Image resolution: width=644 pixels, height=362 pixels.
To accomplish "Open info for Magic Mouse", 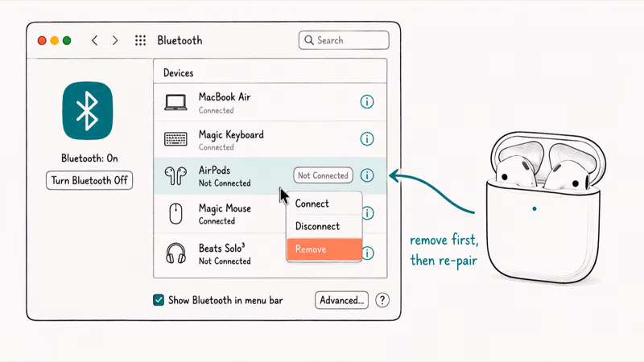I will coord(369,213).
